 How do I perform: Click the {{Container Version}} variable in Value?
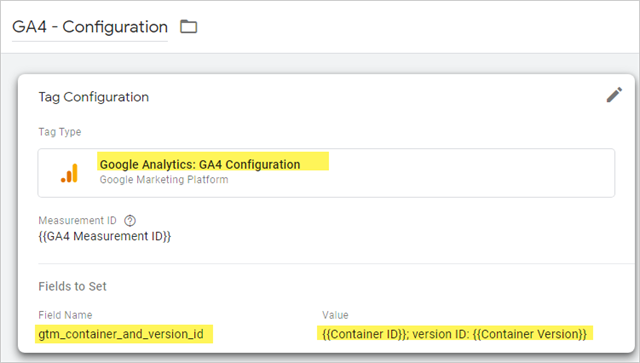[x=529, y=334]
